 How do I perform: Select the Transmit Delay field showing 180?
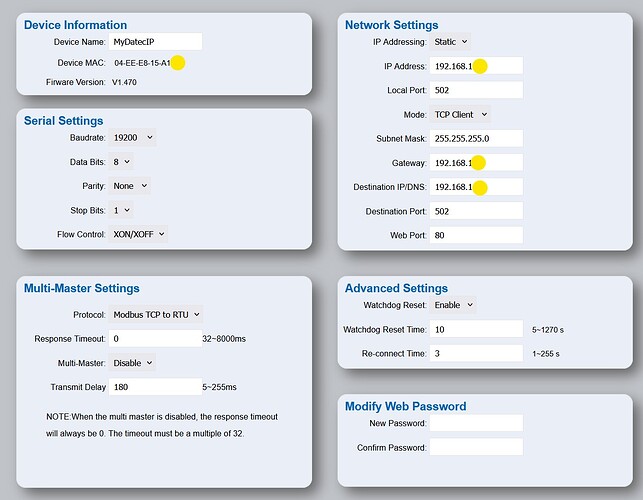[x=155, y=387]
